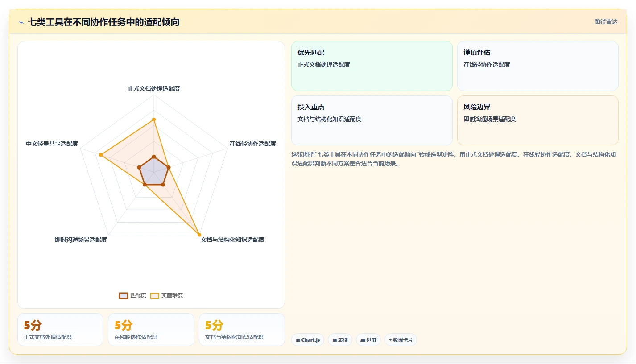Select the 进度 tag chip
Screen dimensions: 636x364
(x=368, y=340)
